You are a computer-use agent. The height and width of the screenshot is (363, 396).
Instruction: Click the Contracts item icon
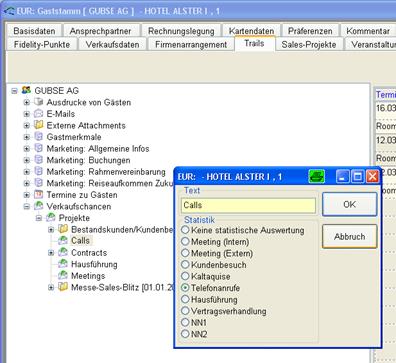(63, 252)
